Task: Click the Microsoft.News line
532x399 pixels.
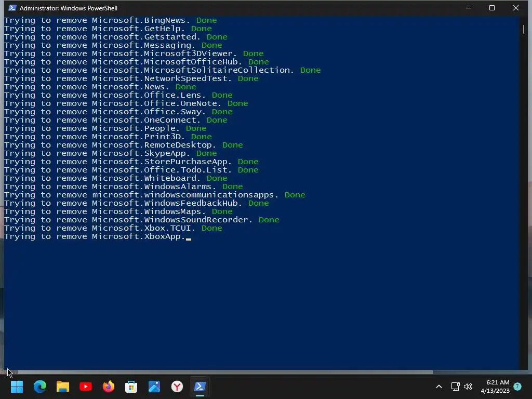Action: [100, 87]
